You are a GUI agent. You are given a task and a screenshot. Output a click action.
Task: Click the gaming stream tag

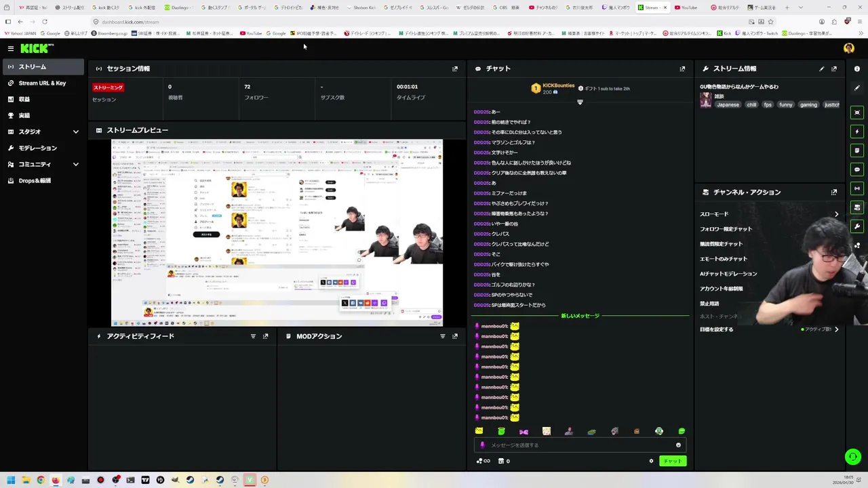[808, 105]
